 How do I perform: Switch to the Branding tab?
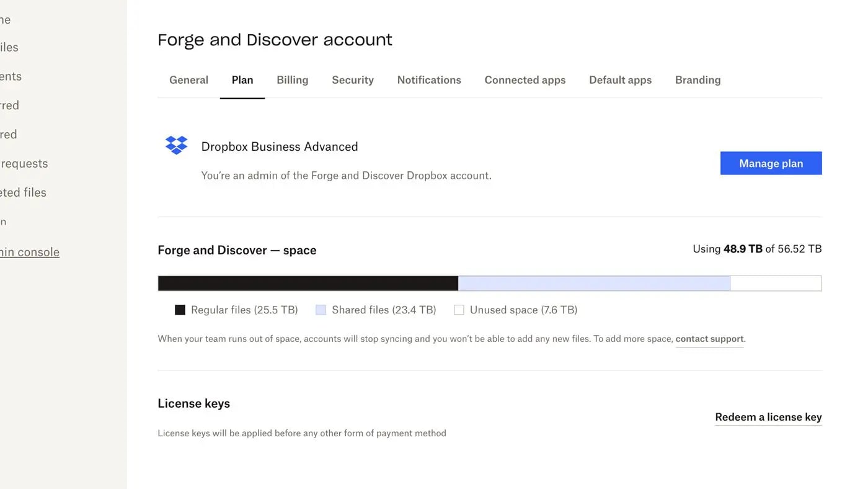click(x=697, y=79)
